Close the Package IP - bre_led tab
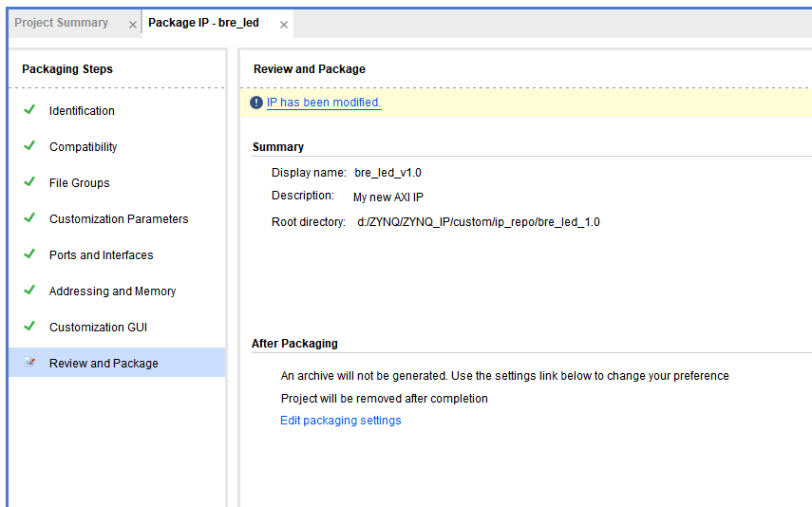Screen dimensions: 812x507 pyautogui.click(x=284, y=25)
